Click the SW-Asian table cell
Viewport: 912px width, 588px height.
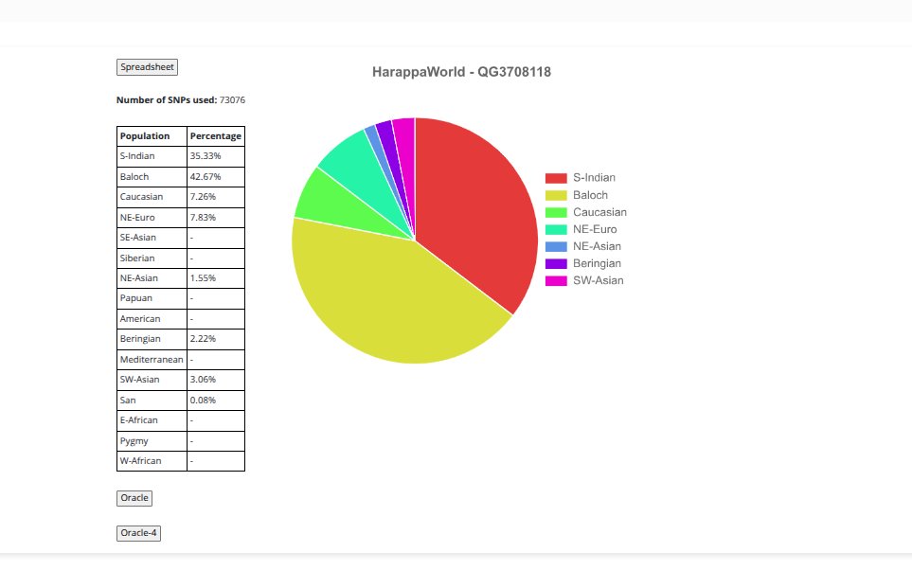[x=152, y=380]
